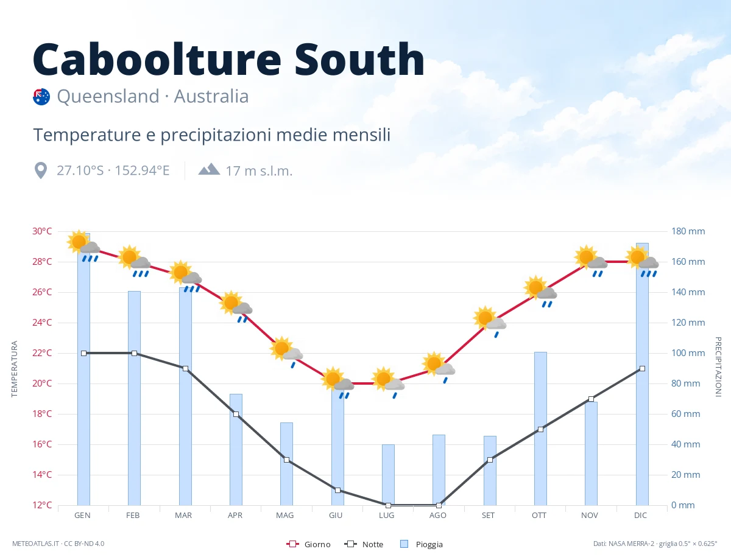Viewport: 731px width, 560px height.
Task: Click the mountain elevation icon
Action: pos(209,169)
